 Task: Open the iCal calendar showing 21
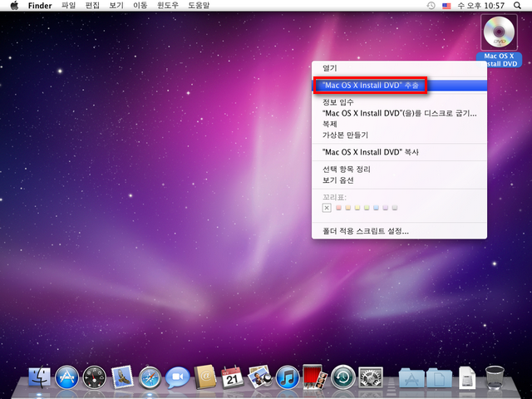tap(233, 377)
